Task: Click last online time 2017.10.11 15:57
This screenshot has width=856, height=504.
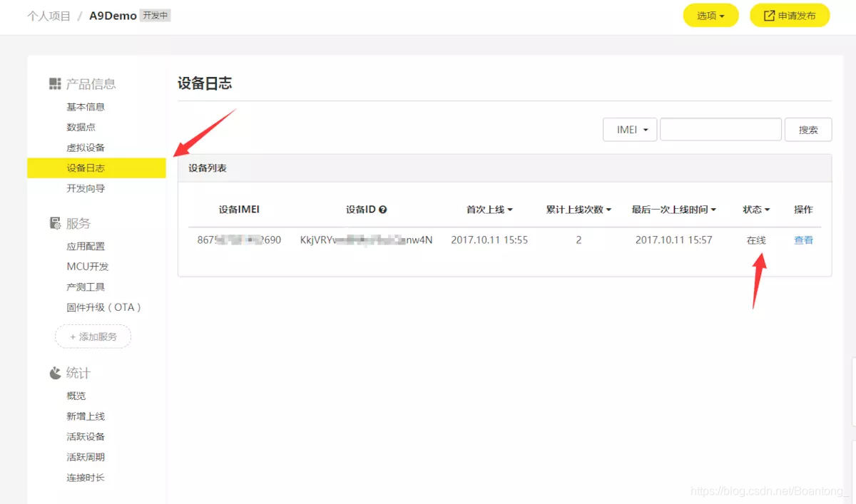Action: 673,240
